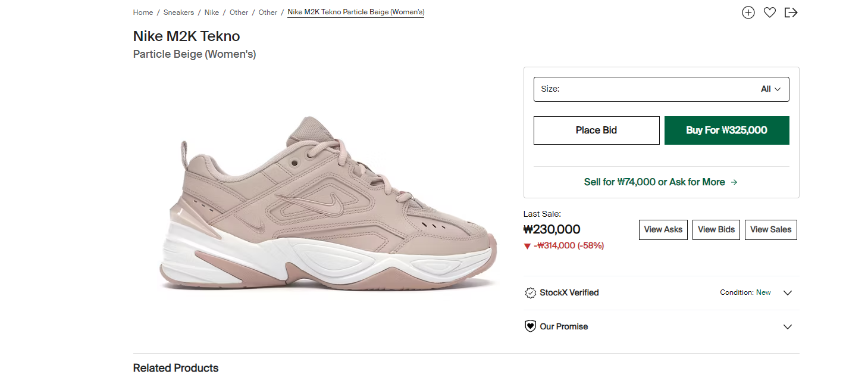Image resolution: width=868 pixels, height=374 pixels.
Task: Click the share icon
Action: (x=791, y=13)
